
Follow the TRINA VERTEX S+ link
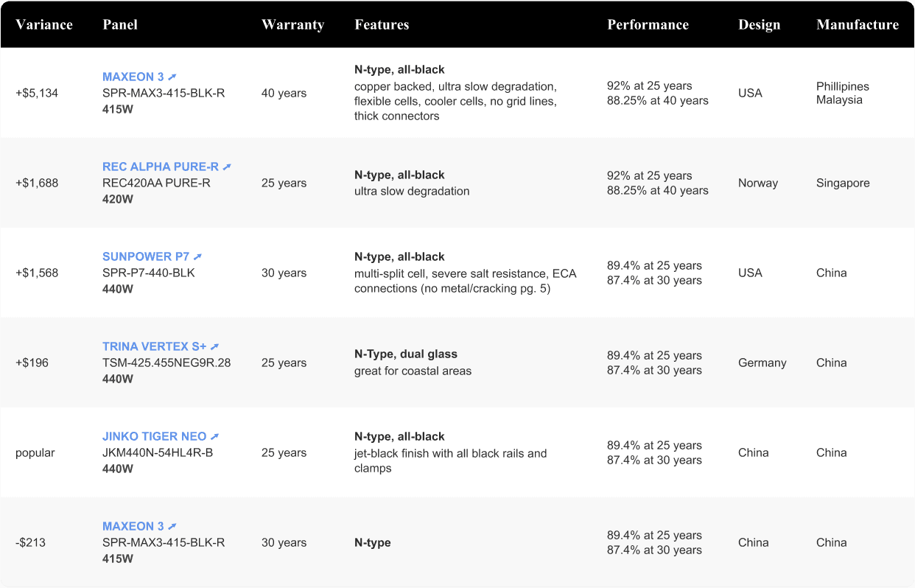pyautogui.click(x=154, y=347)
